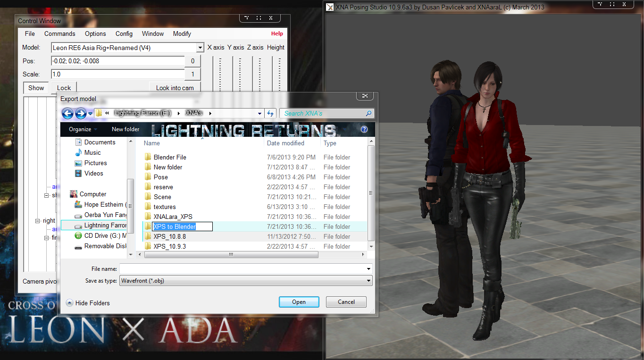
Task: Click the File name input field
Action: click(x=246, y=269)
